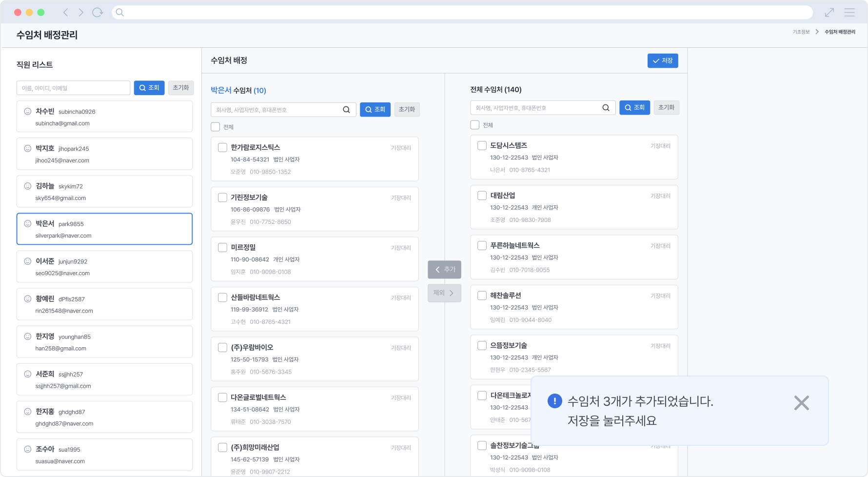This screenshot has height=477, width=868.
Task: Click the browser reload icon
Action: (x=98, y=12)
